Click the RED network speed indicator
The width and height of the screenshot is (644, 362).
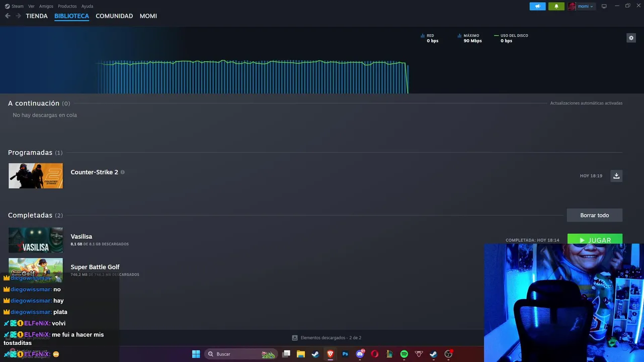(x=430, y=38)
